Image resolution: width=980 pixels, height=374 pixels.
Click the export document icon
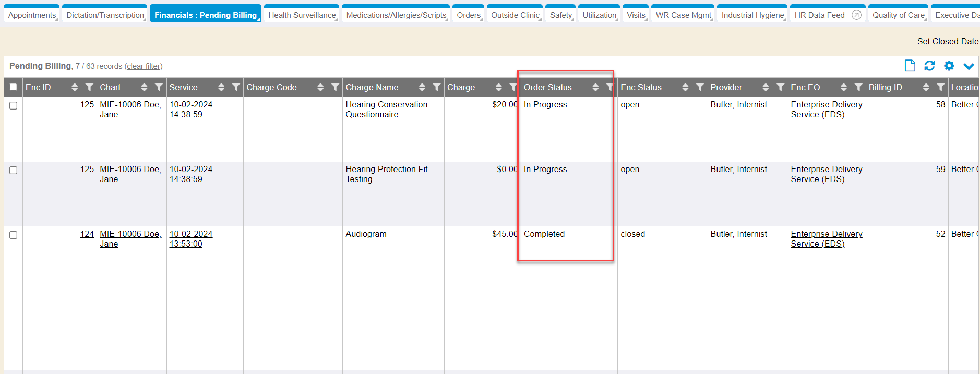(910, 66)
